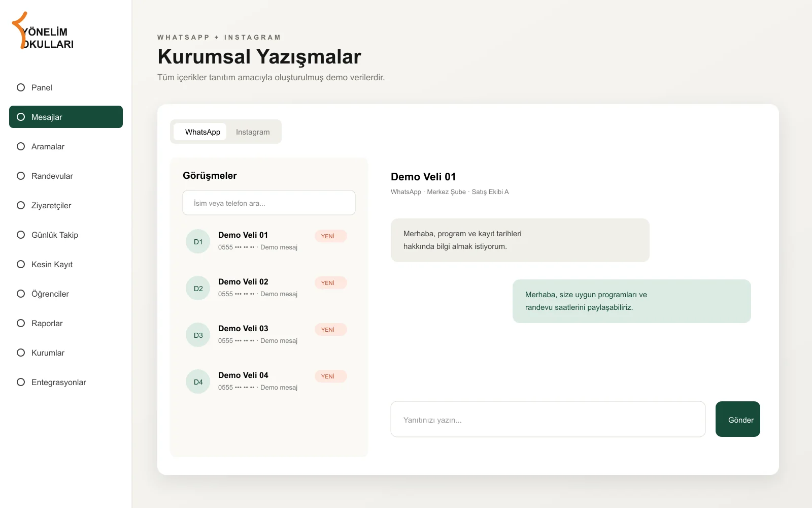
Task: Open the Mesajlar menu item
Action: click(66, 117)
